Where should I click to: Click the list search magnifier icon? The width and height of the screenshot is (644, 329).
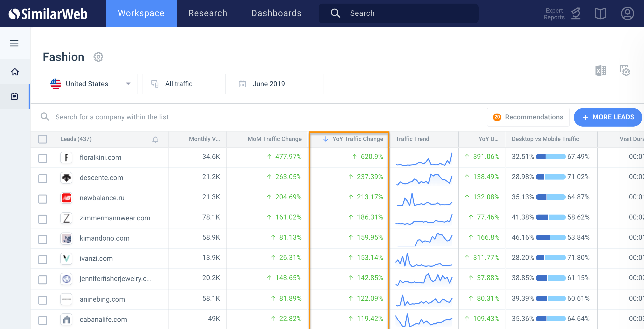45,117
